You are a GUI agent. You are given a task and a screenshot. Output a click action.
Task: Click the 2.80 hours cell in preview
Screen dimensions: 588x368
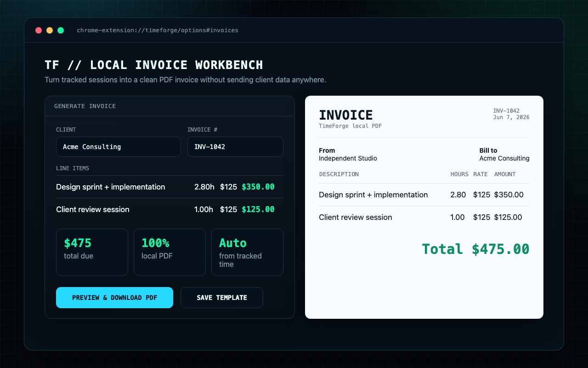458,195
